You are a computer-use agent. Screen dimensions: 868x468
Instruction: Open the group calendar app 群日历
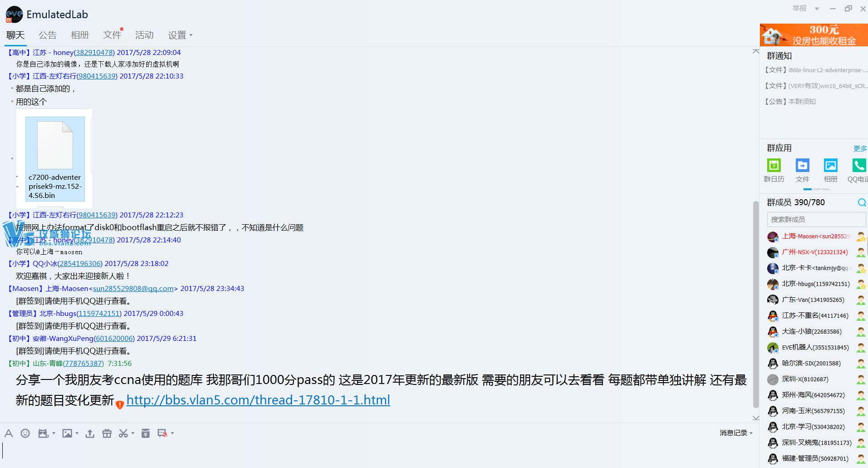pyautogui.click(x=774, y=166)
